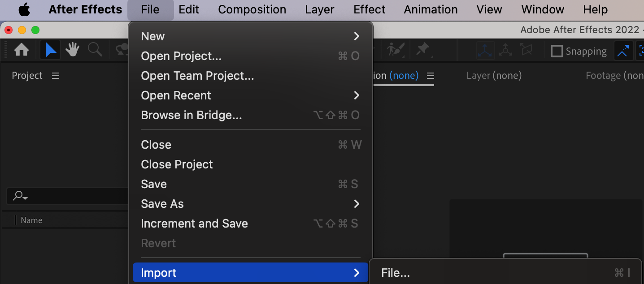Enable the Snapping checkbox
Image resolution: width=644 pixels, height=284 pixels.
coord(557,51)
